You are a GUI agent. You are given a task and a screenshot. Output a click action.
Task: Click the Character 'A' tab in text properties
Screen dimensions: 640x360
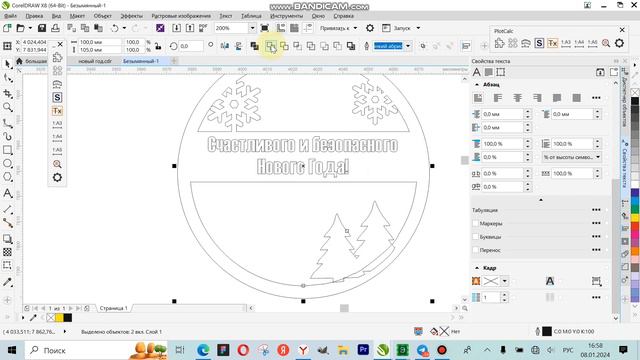[476, 72]
